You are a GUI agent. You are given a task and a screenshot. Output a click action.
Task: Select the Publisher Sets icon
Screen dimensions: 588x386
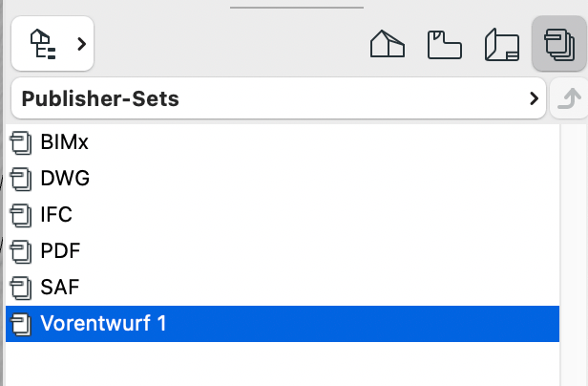point(559,44)
